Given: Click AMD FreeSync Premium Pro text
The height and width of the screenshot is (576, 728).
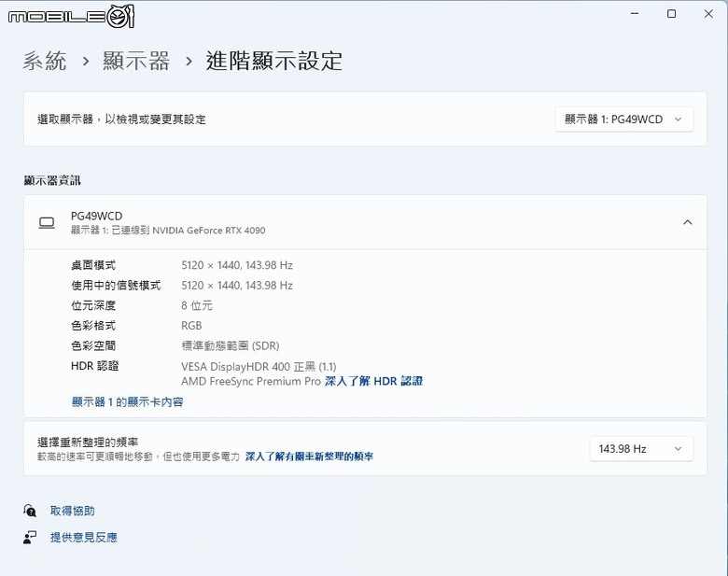Looking at the screenshot, I should 251,382.
